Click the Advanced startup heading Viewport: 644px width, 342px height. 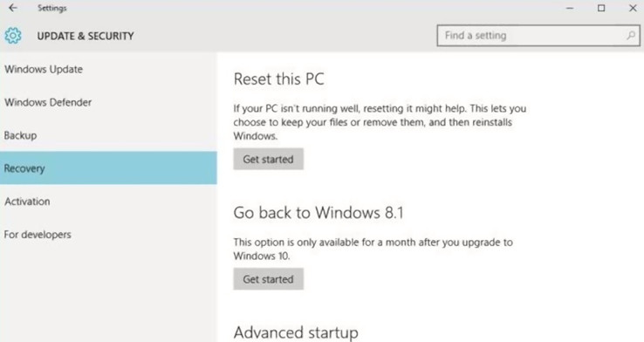[296, 332]
